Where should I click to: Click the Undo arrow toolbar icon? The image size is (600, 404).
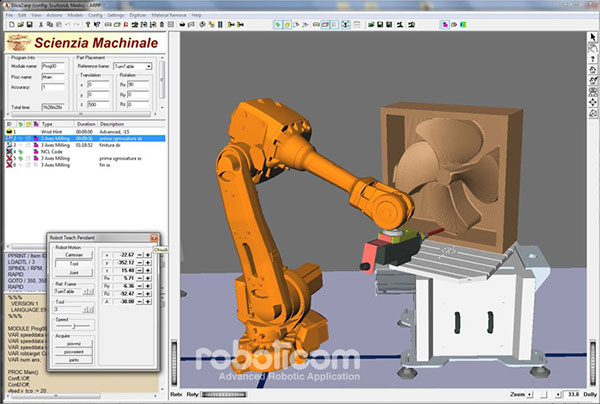[67, 25]
